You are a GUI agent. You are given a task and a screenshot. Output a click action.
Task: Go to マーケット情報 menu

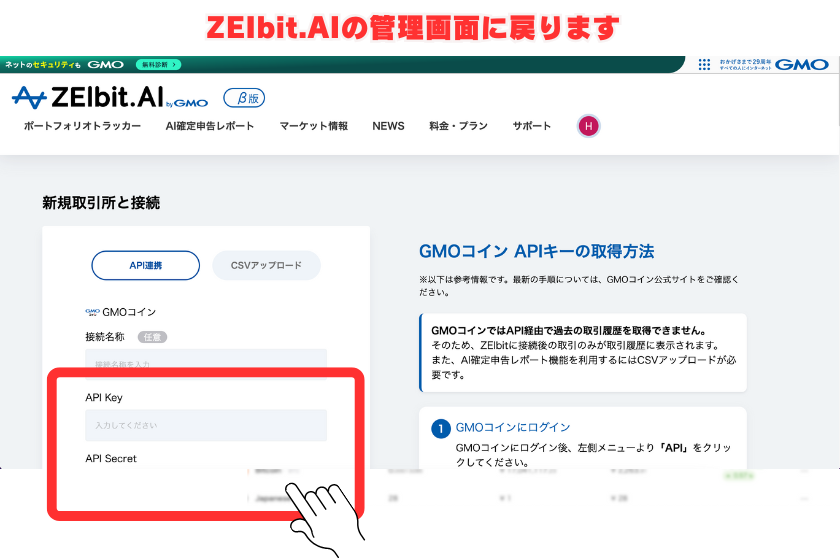314,126
